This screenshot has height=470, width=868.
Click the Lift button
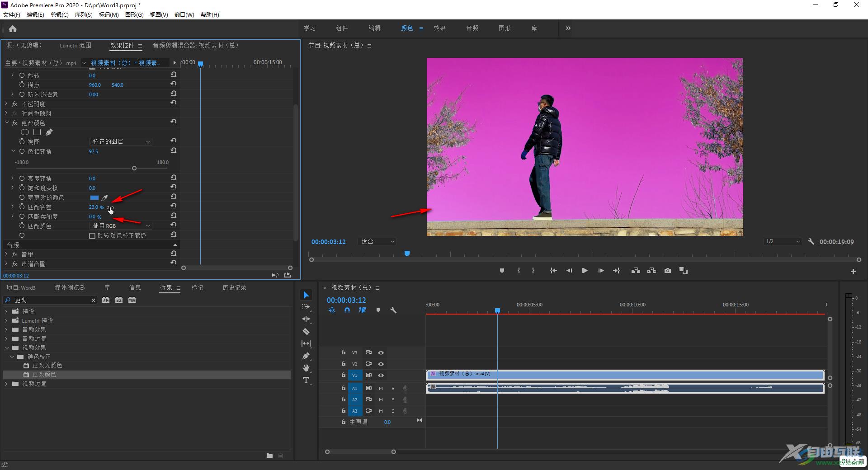click(636, 271)
